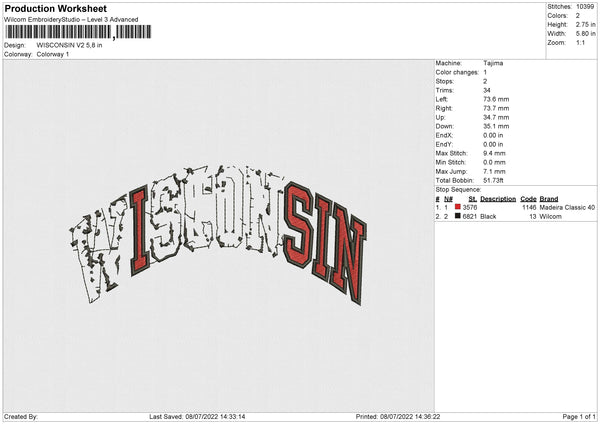The image size is (600, 424).
Task: Click the black thread color swatch for 6821
Action: pyautogui.click(x=457, y=216)
